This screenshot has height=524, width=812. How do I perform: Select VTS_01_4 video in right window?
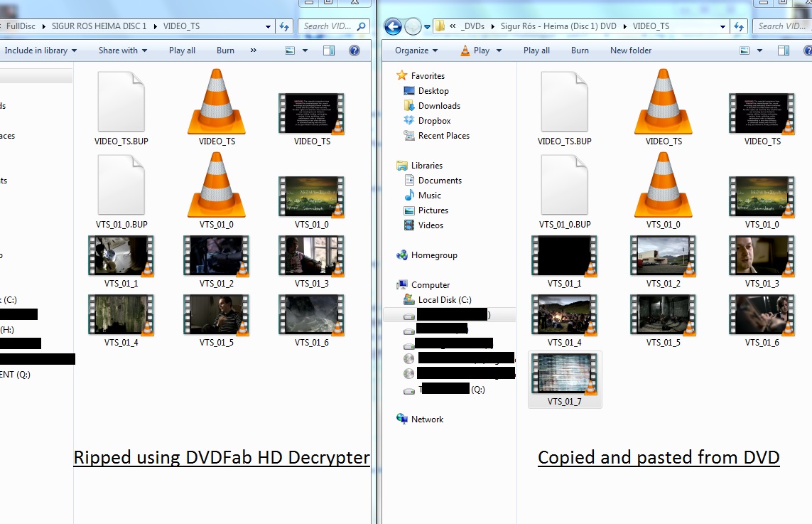click(565, 321)
